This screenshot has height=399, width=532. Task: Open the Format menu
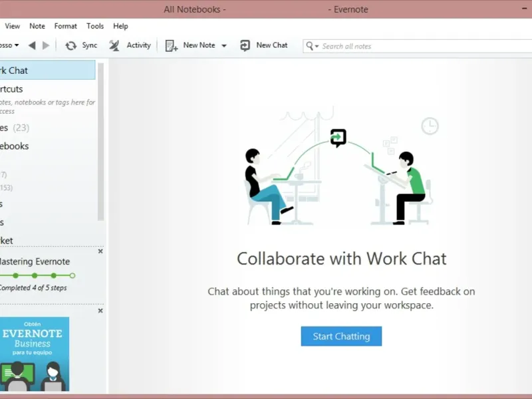click(65, 26)
